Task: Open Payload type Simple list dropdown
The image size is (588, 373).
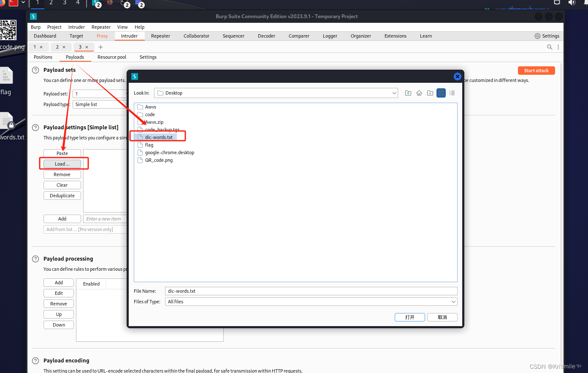Action: 100,104
